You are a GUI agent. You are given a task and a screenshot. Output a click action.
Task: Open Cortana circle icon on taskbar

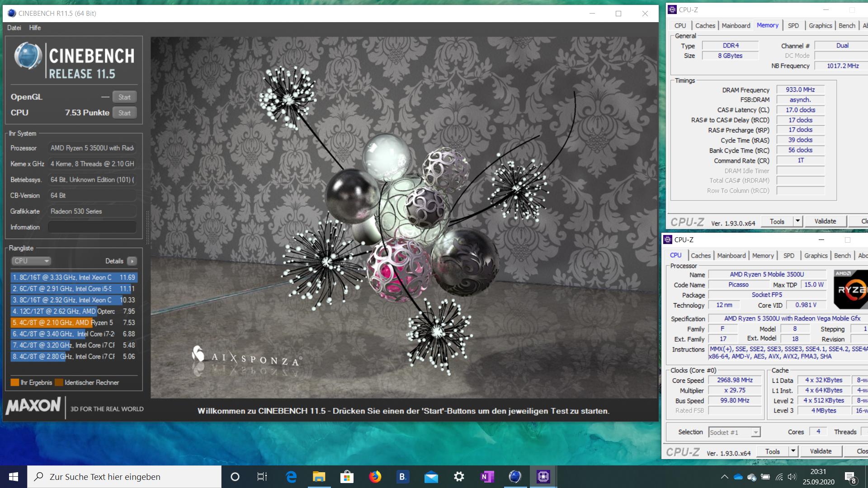(x=235, y=477)
